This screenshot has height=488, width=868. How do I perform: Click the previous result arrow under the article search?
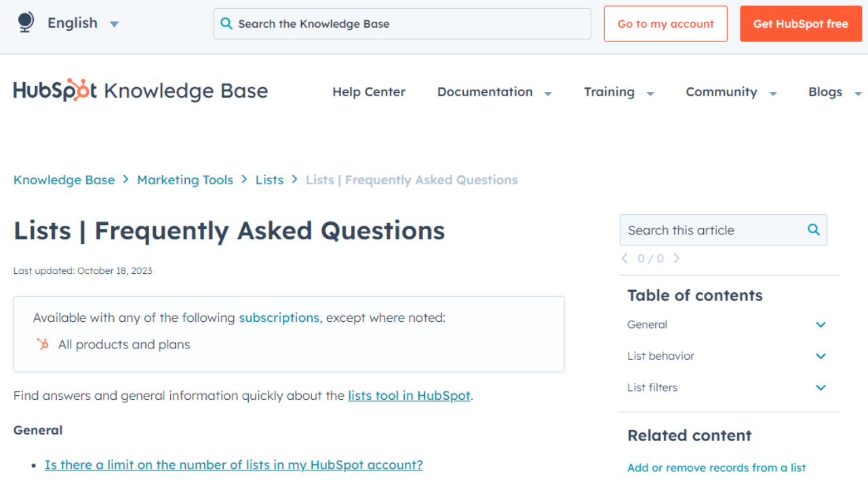[625, 258]
